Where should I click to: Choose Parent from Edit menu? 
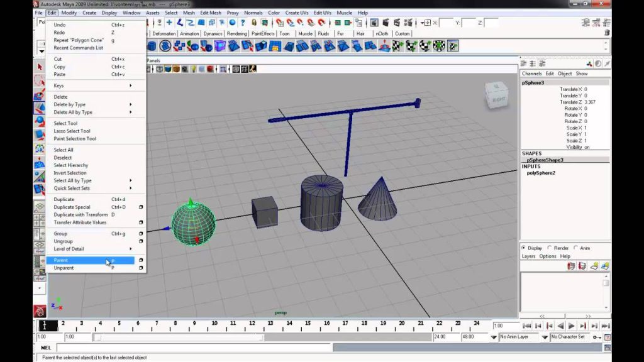(x=91, y=260)
